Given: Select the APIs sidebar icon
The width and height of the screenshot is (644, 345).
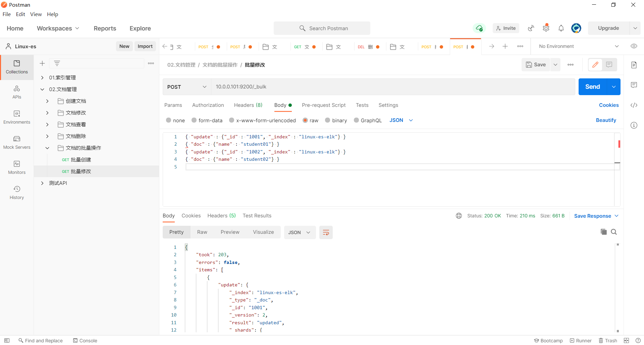Looking at the screenshot, I should [x=17, y=92].
